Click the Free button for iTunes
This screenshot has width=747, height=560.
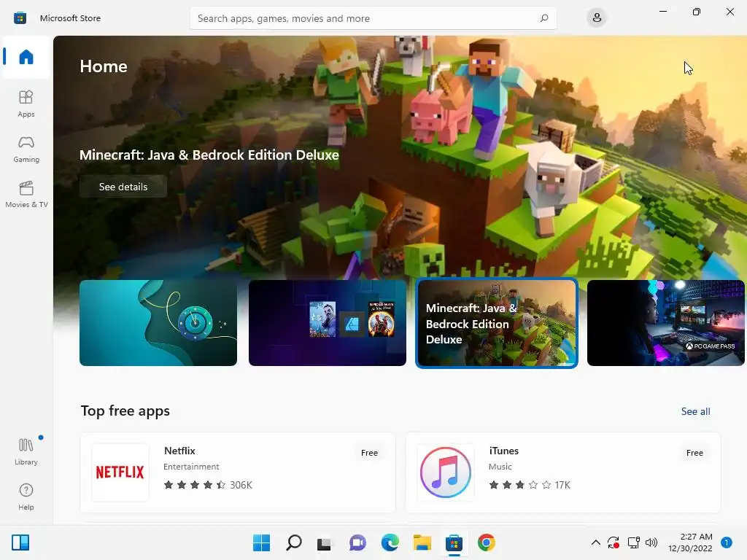694,453
